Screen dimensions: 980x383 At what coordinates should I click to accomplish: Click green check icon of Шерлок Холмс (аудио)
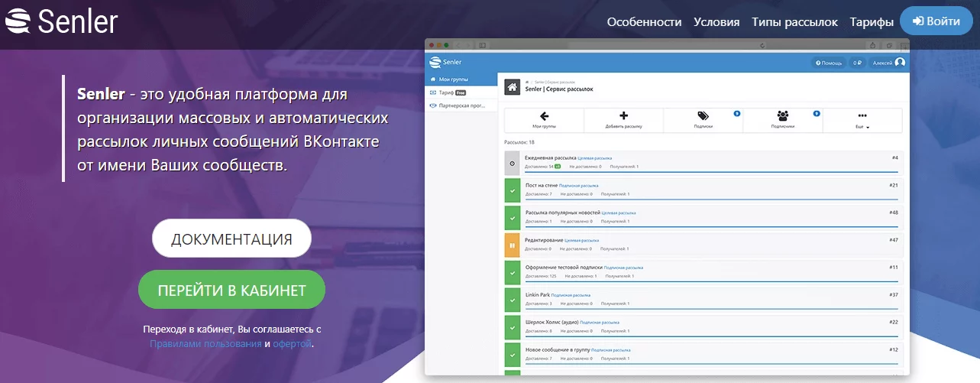512,328
